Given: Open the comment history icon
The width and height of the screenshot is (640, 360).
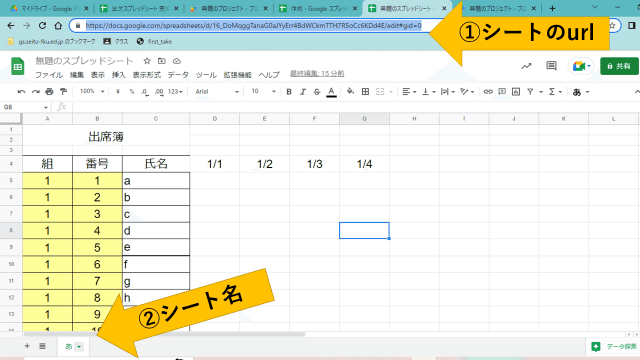Looking at the screenshot, I should pyautogui.click(x=551, y=66).
